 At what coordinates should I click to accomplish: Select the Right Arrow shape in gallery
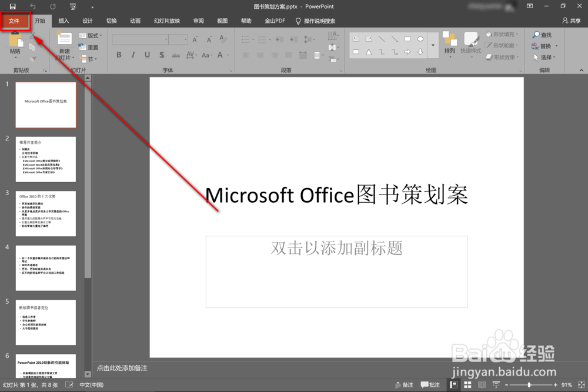click(407, 52)
